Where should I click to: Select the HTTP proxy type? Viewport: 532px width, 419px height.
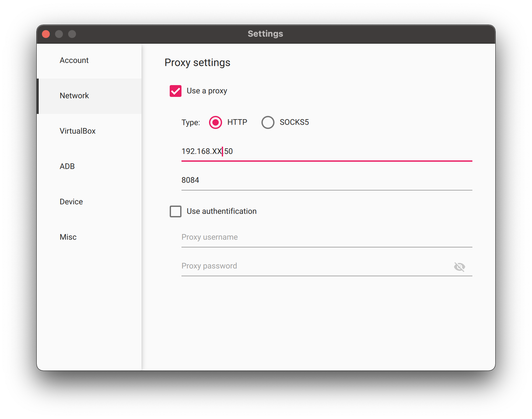(215, 122)
